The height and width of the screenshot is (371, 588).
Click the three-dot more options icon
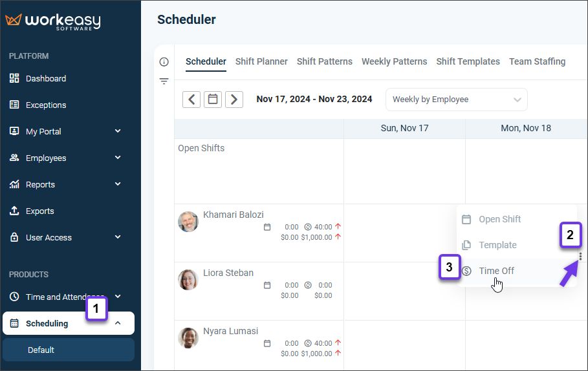click(580, 256)
